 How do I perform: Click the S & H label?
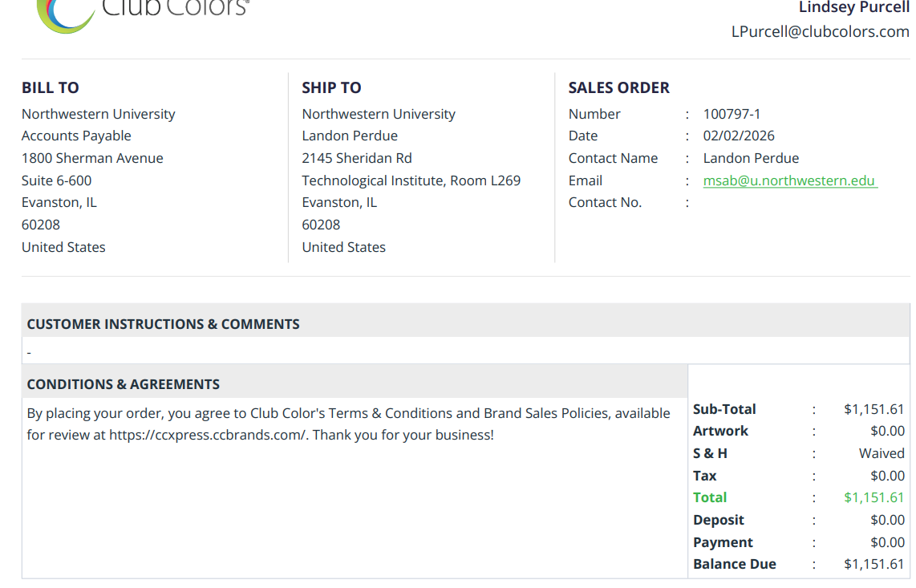point(710,453)
